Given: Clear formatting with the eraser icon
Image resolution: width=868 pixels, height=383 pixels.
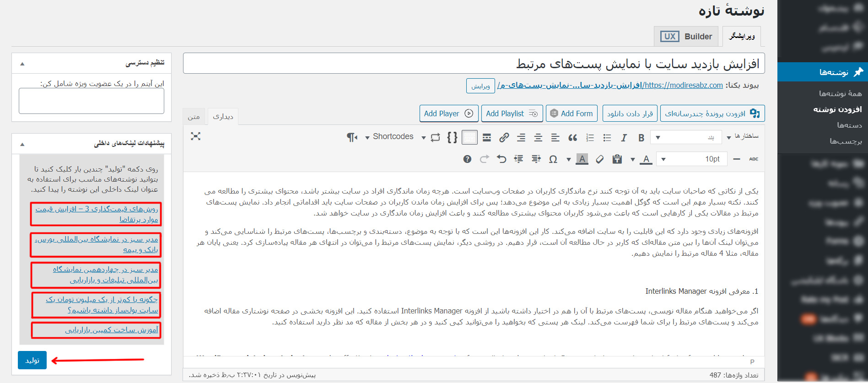Looking at the screenshot, I should [599, 159].
